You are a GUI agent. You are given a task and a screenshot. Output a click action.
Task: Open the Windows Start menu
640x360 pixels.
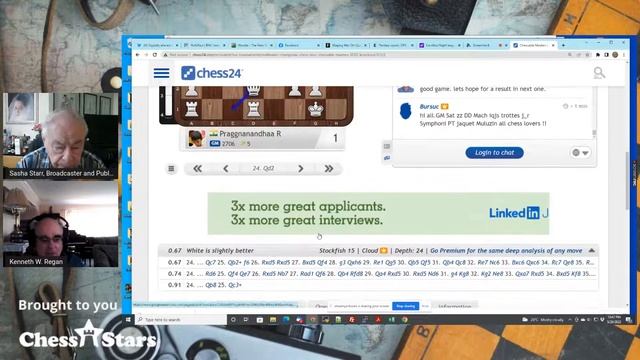click(x=128, y=320)
